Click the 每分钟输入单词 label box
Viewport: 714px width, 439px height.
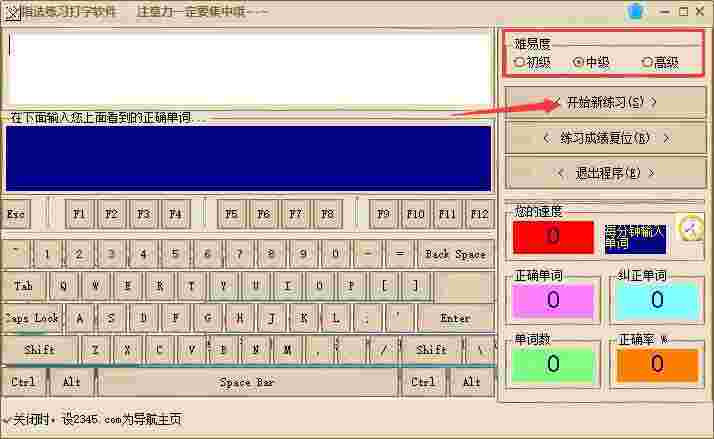click(635, 239)
